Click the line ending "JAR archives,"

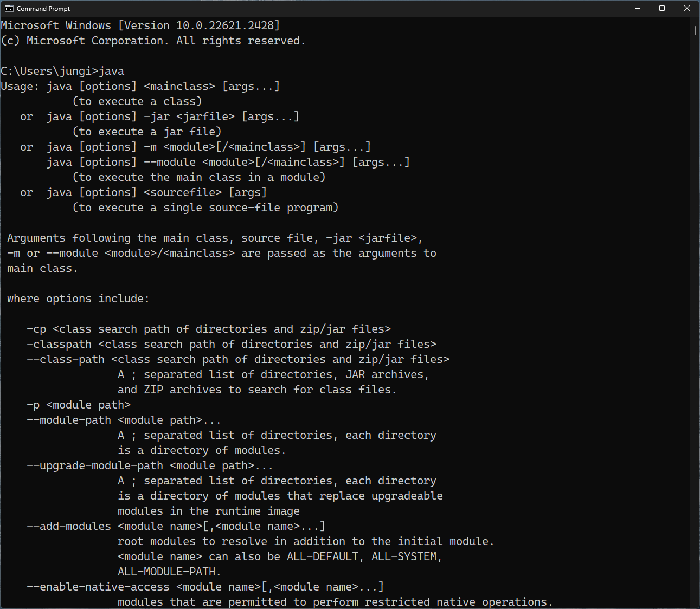[x=273, y=374]
